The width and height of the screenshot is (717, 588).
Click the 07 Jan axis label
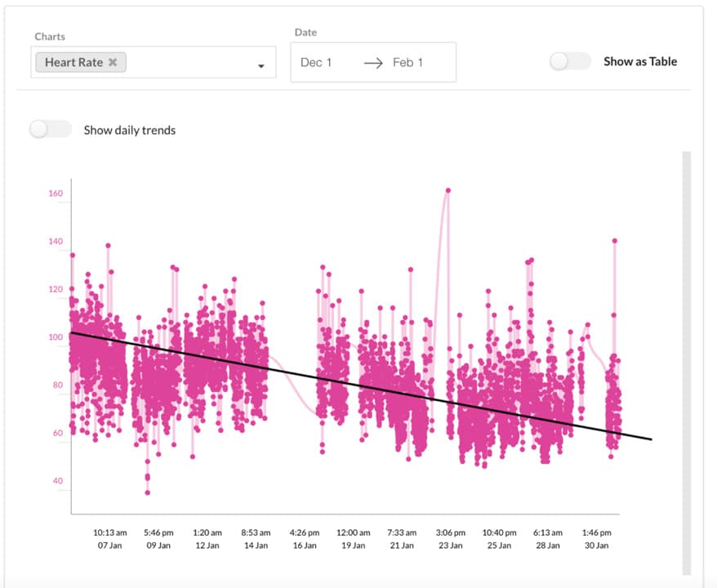click(x=110, y=546)
